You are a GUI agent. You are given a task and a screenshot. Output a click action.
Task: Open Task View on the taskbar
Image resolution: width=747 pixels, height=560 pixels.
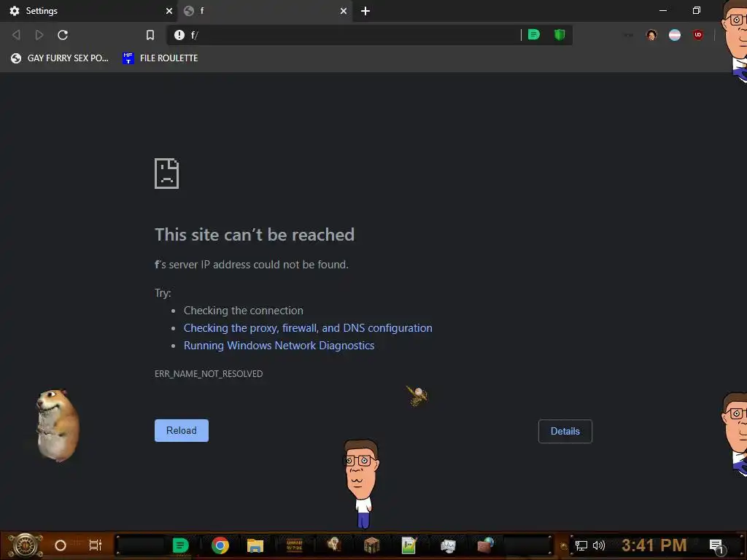tap(96, 545)
